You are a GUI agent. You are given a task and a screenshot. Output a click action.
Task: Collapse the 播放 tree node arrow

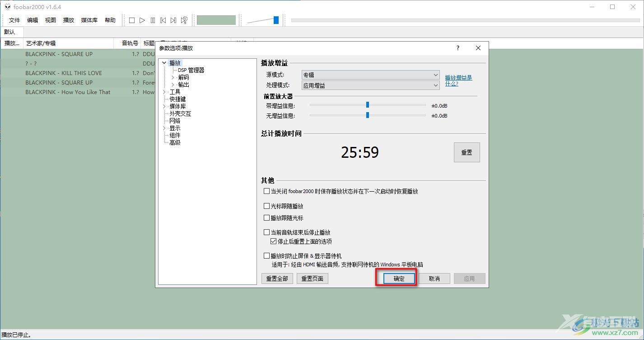coord(164,63)
